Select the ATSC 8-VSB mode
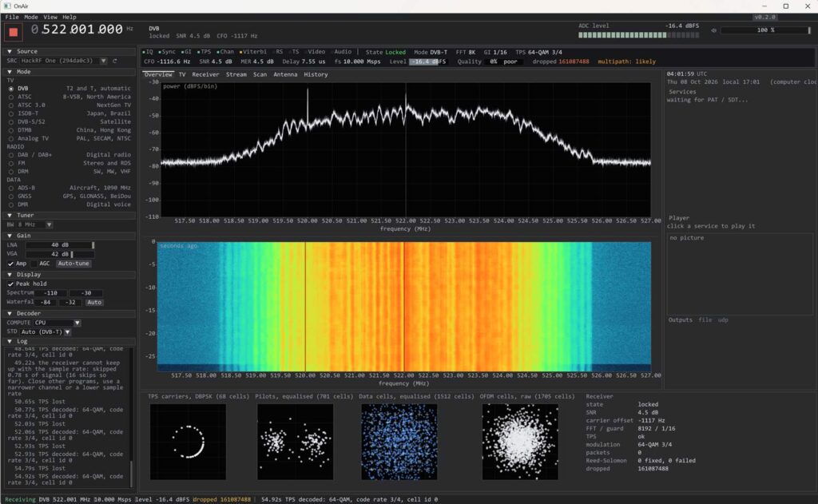This screenshot has width=818, height=504. tap(11, 97)
